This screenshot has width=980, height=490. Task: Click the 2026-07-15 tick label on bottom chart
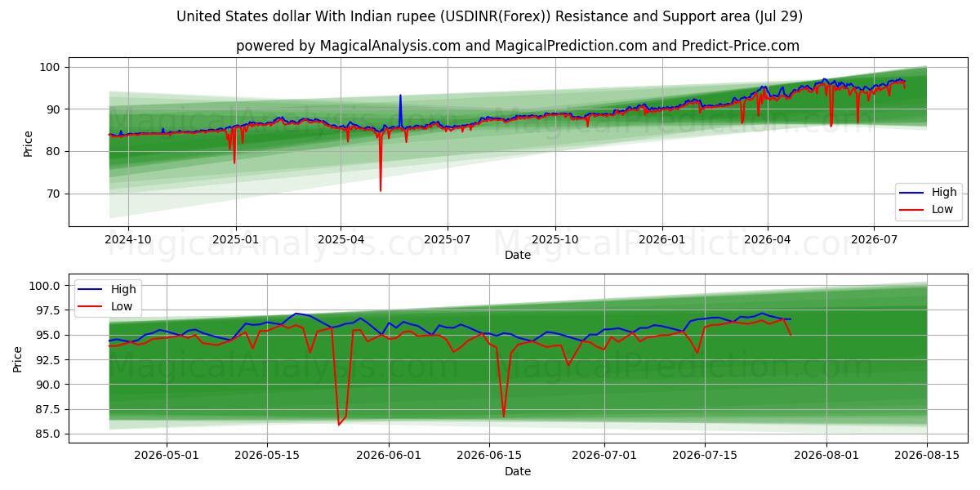point(706,456)
